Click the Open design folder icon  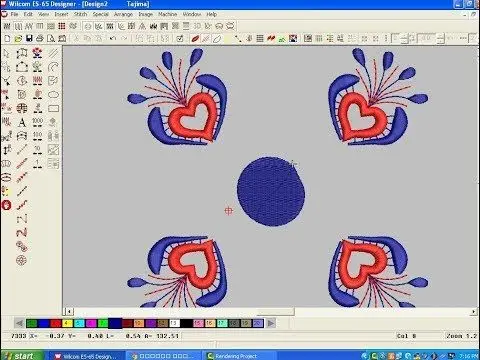18,39
